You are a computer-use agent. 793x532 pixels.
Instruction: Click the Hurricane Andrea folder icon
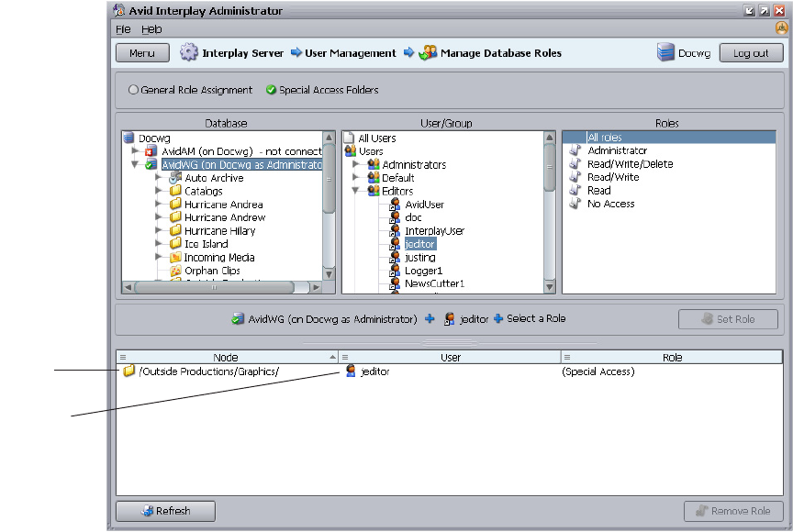[175, 205]
